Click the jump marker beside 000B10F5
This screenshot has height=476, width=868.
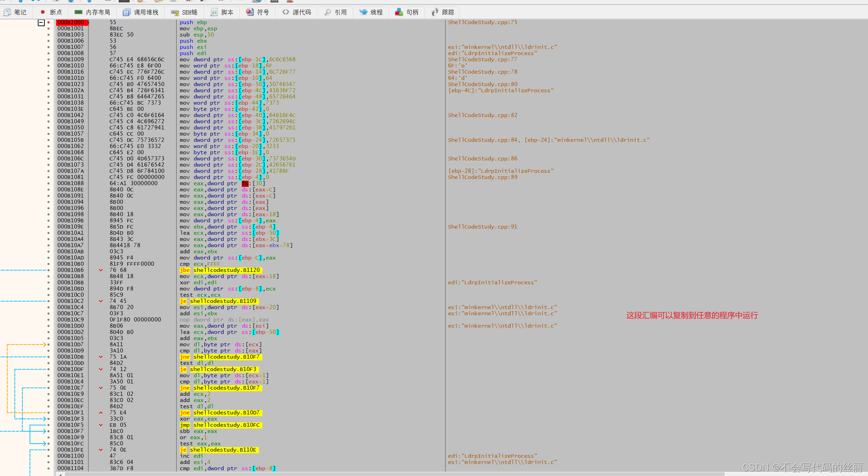[x=101, y=425]
